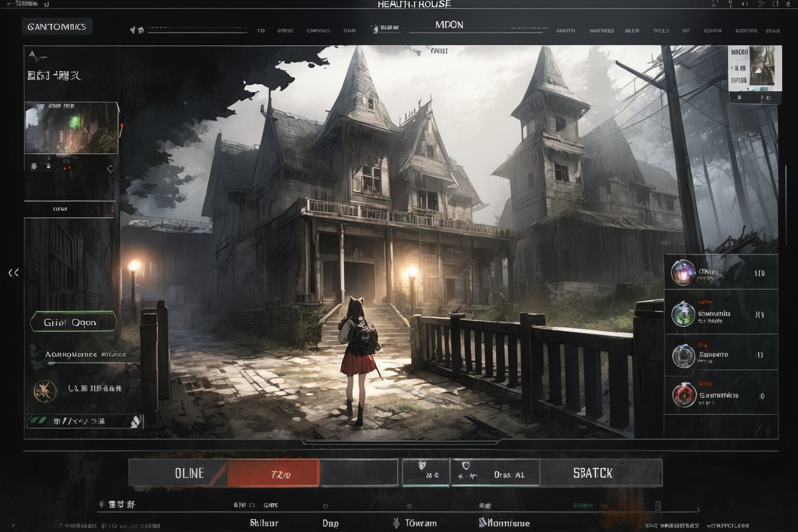Toggle the first round dot under the preview thumbnail
The height and width of the screenshot is (532, 798).
[x=34, y=166]
